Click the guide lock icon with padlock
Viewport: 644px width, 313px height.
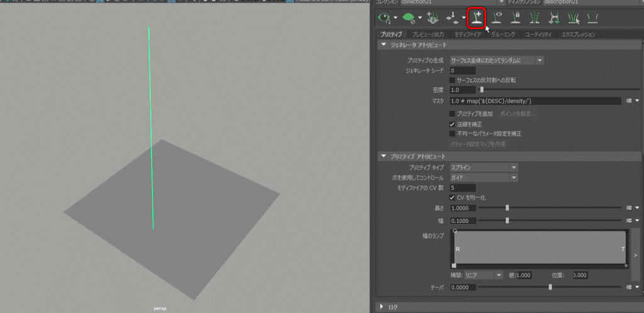tap(516, 18)
